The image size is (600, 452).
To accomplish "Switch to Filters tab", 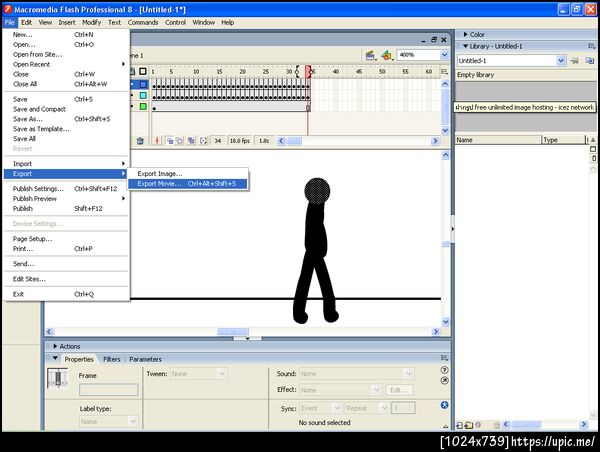I will (x=112, y=359).
